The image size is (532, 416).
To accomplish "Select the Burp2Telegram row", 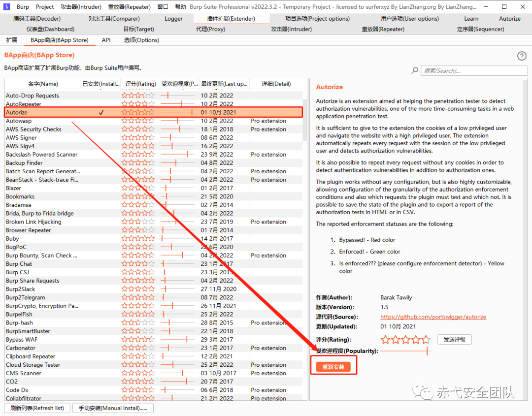I will pos(153,297).
